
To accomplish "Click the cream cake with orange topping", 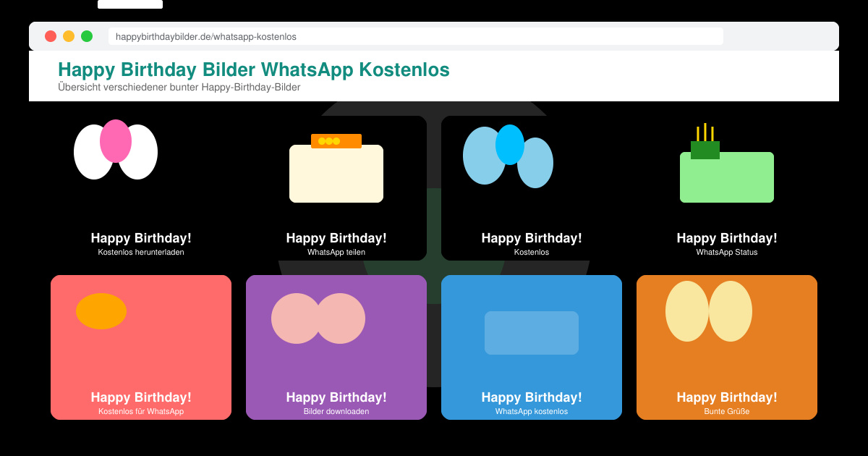I will coord(336,169).
